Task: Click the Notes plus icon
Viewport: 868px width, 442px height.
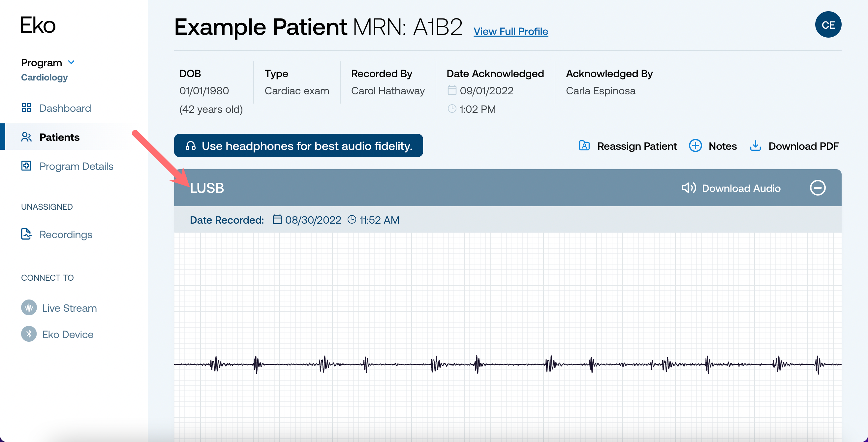Action: 695,146
